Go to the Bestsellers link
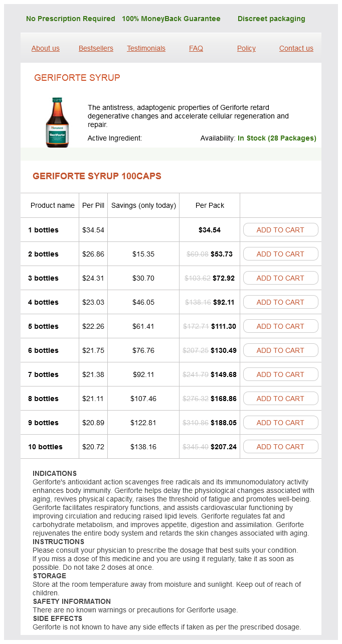 tap(96, 48)
